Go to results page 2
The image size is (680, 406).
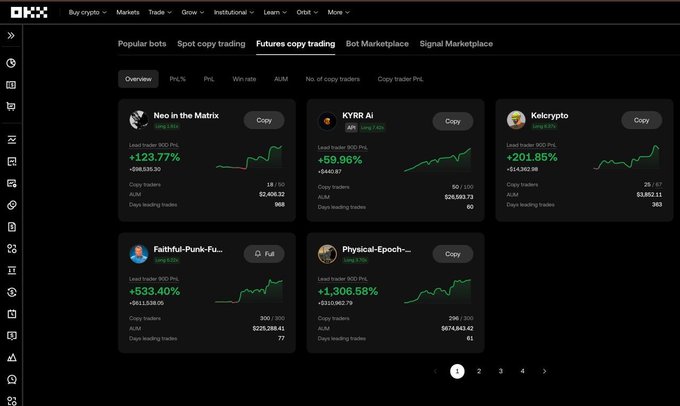point(479,371)
